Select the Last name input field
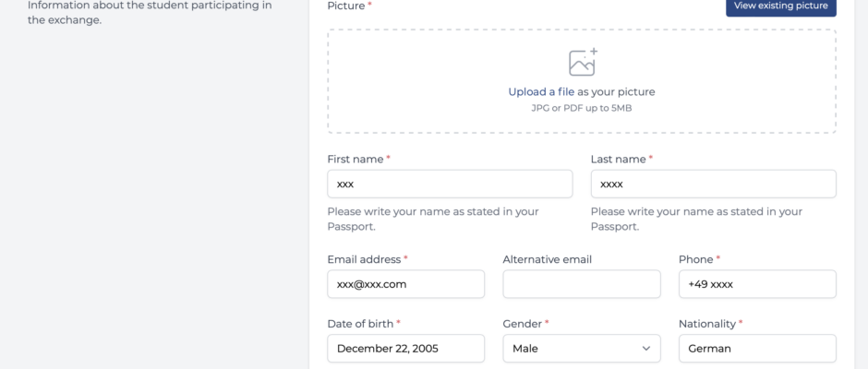The width and height of the screenshot is (868, 369). (714, 184)
